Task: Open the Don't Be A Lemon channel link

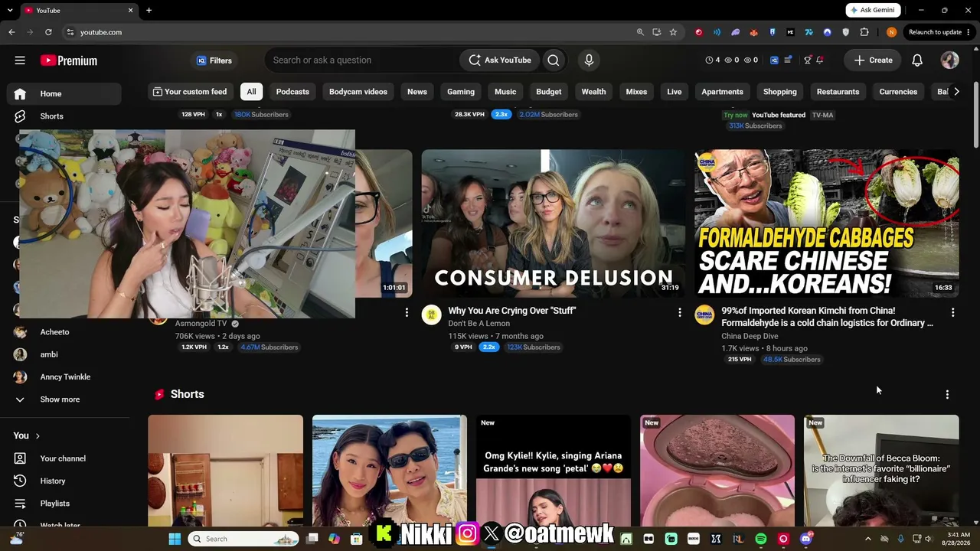Action: point(479,324)
